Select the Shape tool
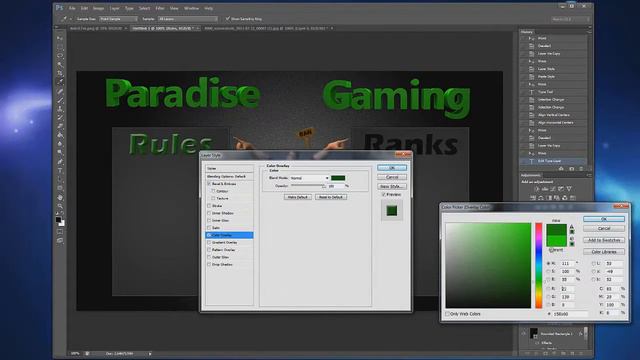Screen dimensions: 640x360 60,188
